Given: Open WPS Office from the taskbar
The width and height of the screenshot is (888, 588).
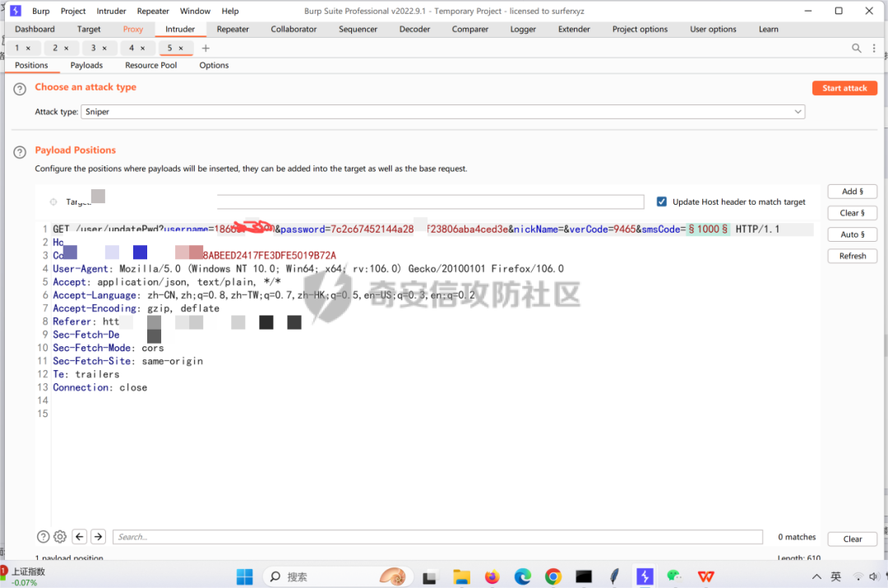Looking at the screenshot, I should (x=705, y=576).
